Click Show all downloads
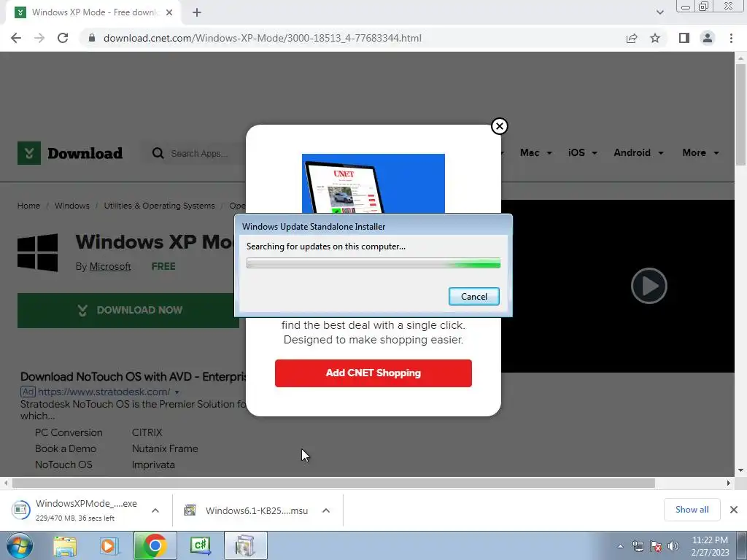Viewport: 747px width, 560px height. (x=692, y=510)
